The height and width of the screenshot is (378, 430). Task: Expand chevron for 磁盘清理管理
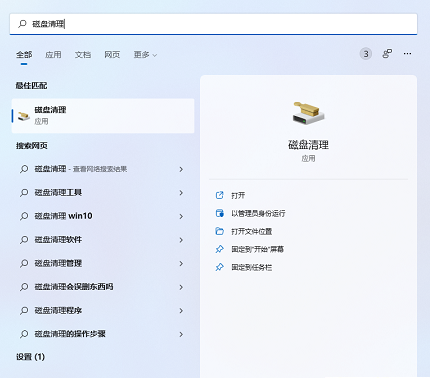181,264
